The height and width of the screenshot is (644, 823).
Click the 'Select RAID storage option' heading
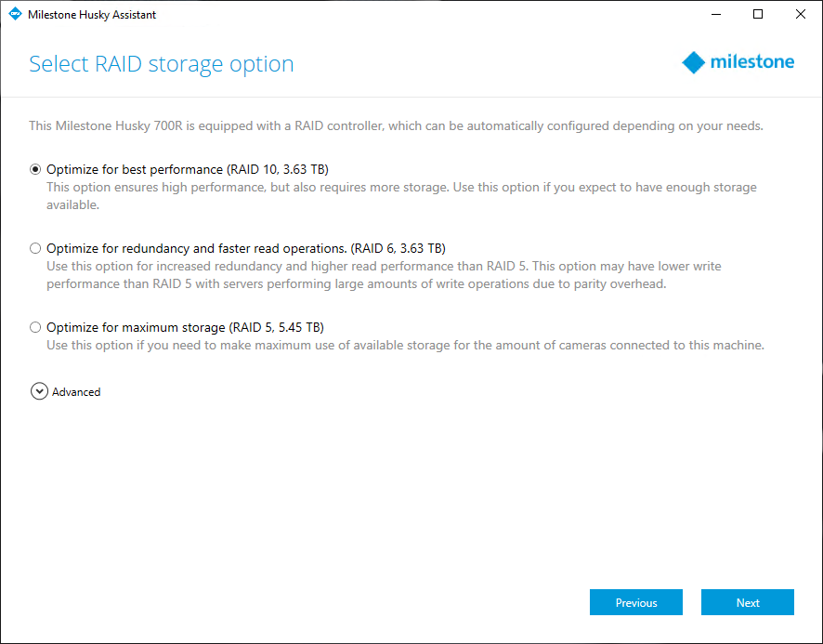click(x=161, y=64)
